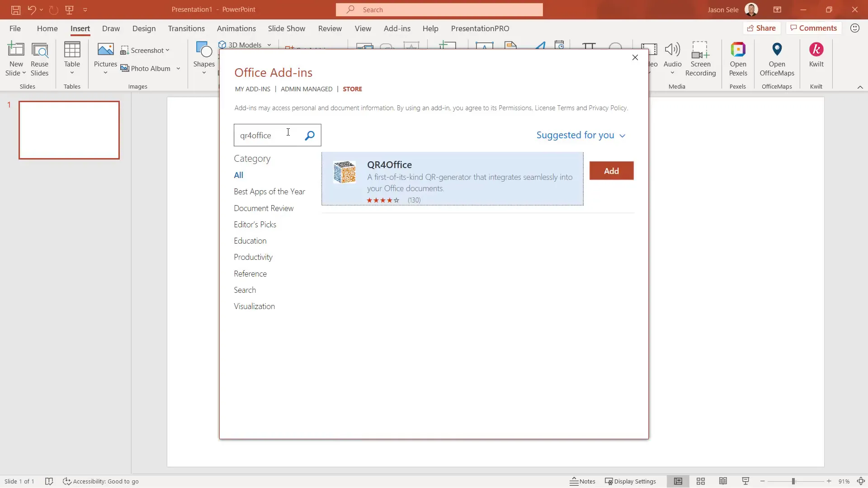868x488 pixels.
Task: Open Suggested for you sort dropdown
Action: tap(581, 135)
